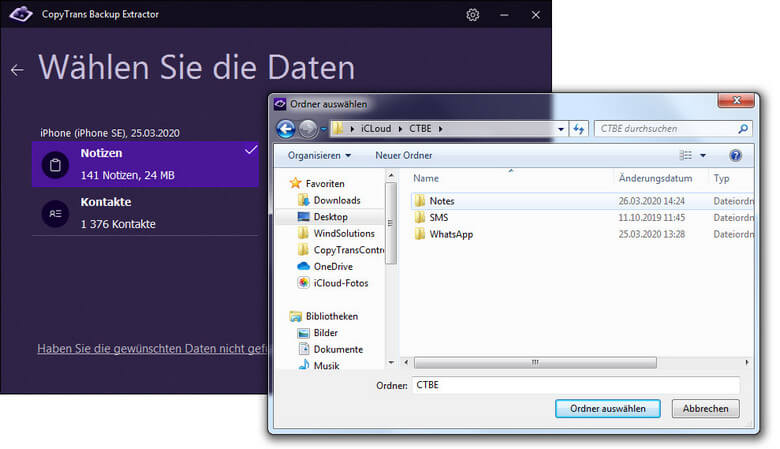Open OneDrive in the navigation pane
Screen dimensions: 780x449
333,267
